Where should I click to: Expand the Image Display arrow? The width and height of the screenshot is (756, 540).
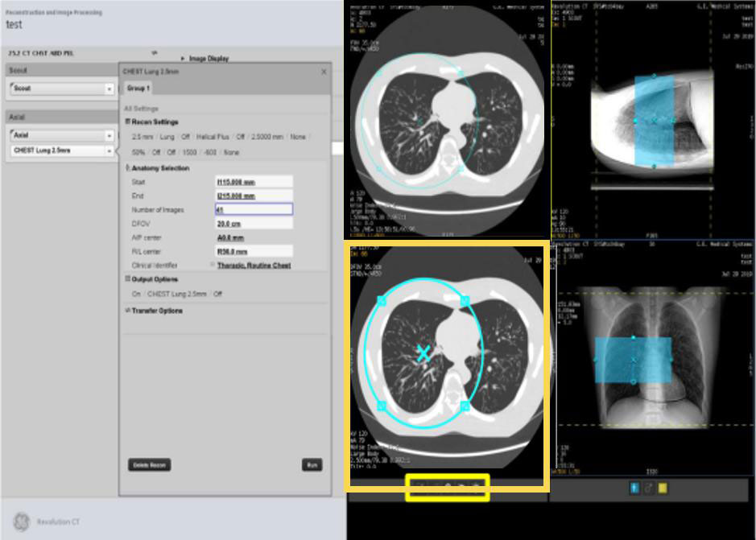click(183, 59)
